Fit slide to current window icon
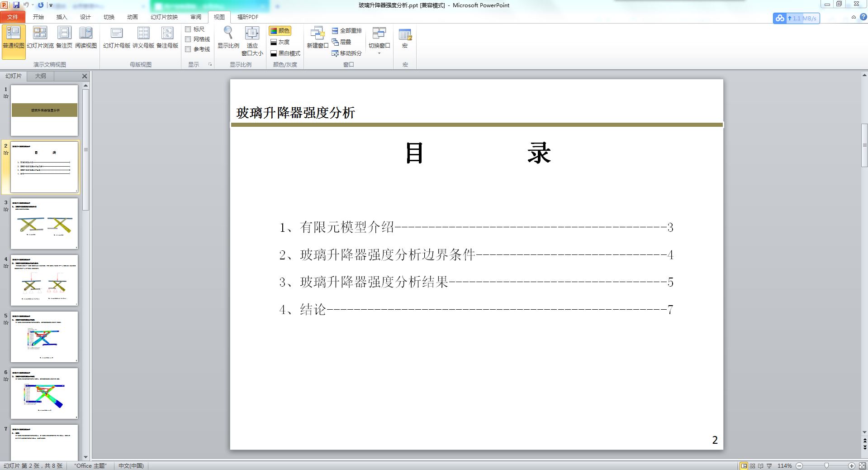 point(863,465)
